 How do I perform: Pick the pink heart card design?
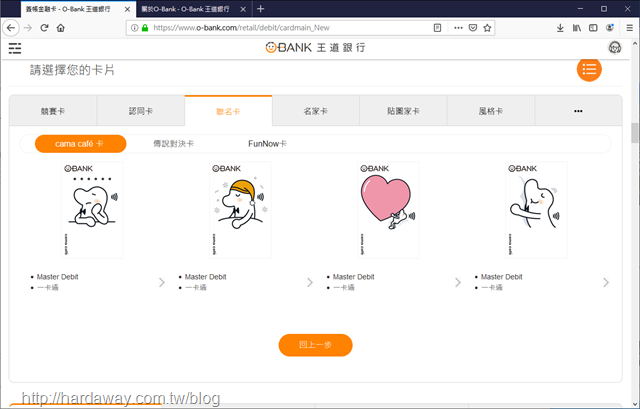[388, 210]
